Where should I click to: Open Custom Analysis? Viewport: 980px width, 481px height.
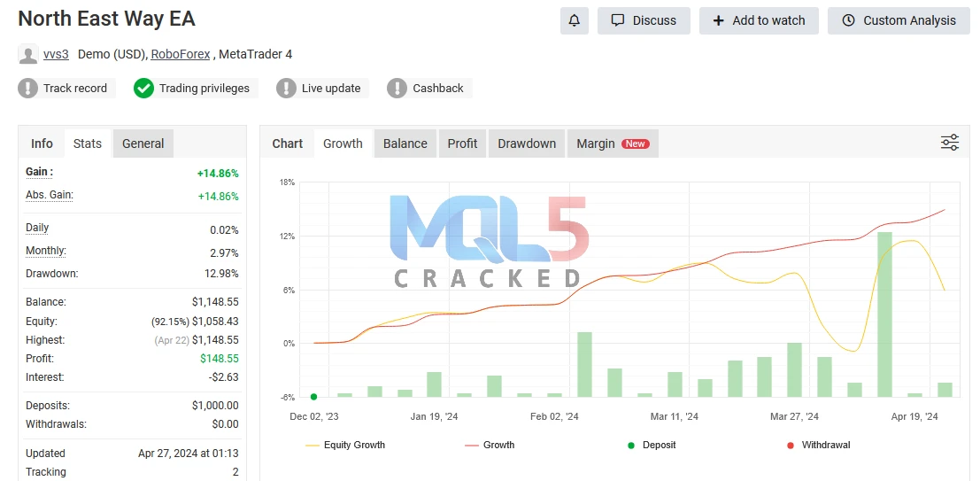[x=898, y=20]
